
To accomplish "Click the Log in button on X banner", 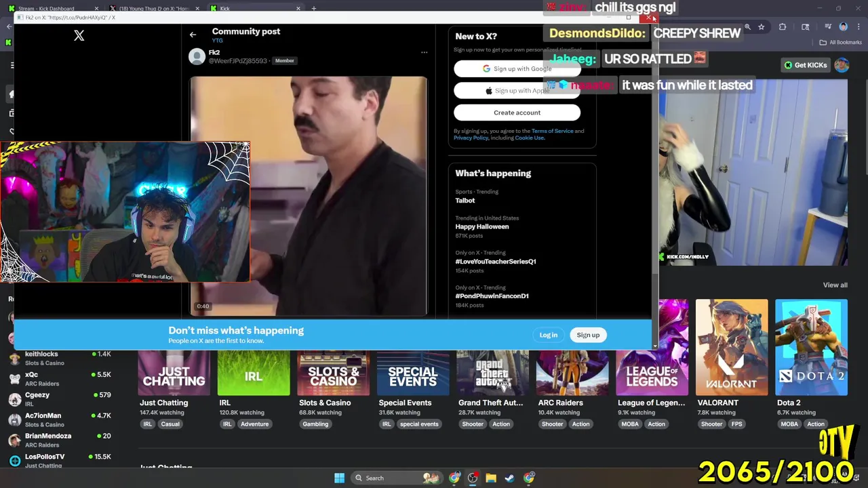I will 548,335.
